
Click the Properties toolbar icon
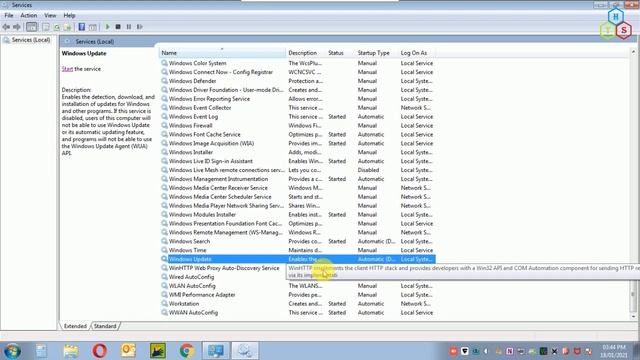pos(46,27)
